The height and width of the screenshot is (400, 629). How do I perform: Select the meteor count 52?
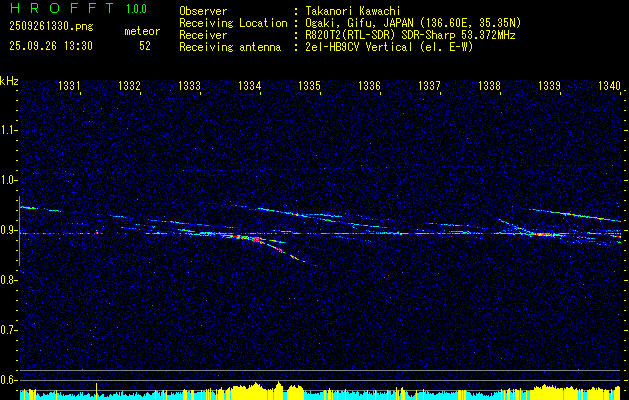145,46
